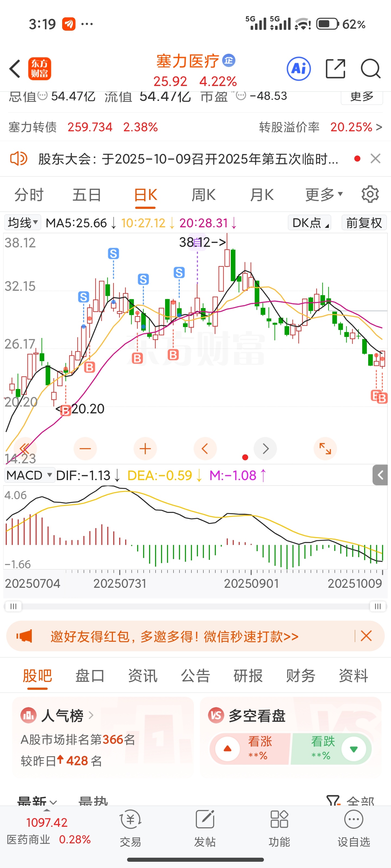Viewport: 391px width, 868px height.
Task: Switch to the 五日 tab
Action: (87, 195)
